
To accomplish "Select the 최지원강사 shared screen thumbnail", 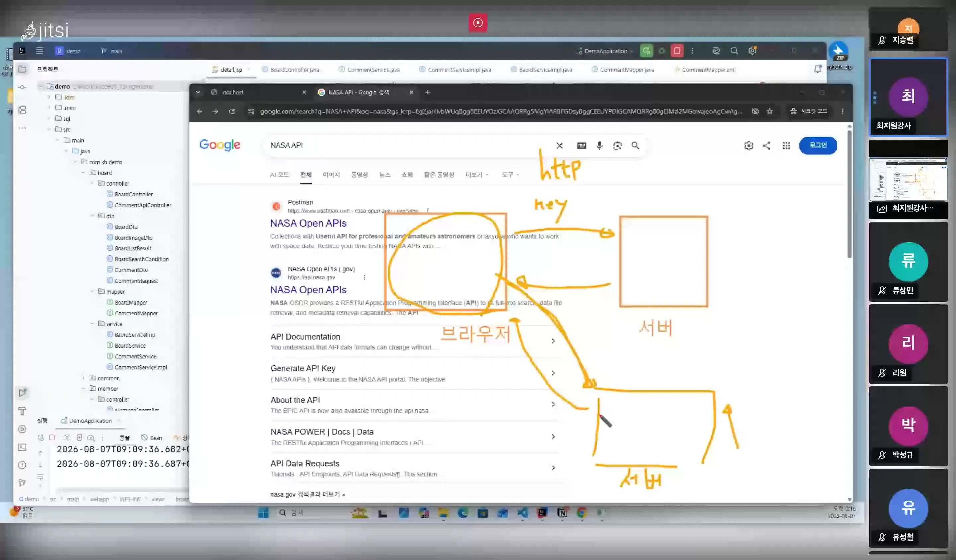I will click(908, 179).
